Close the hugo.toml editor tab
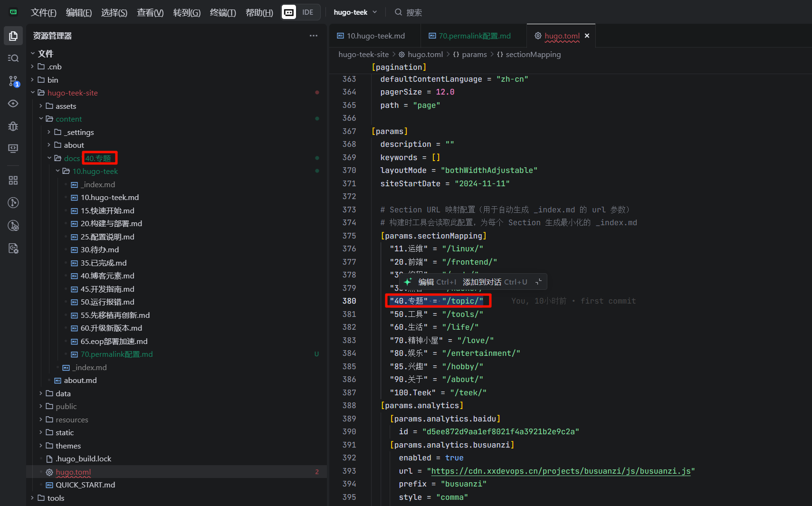This screenshot has width=812, height=506. point(587,36)
